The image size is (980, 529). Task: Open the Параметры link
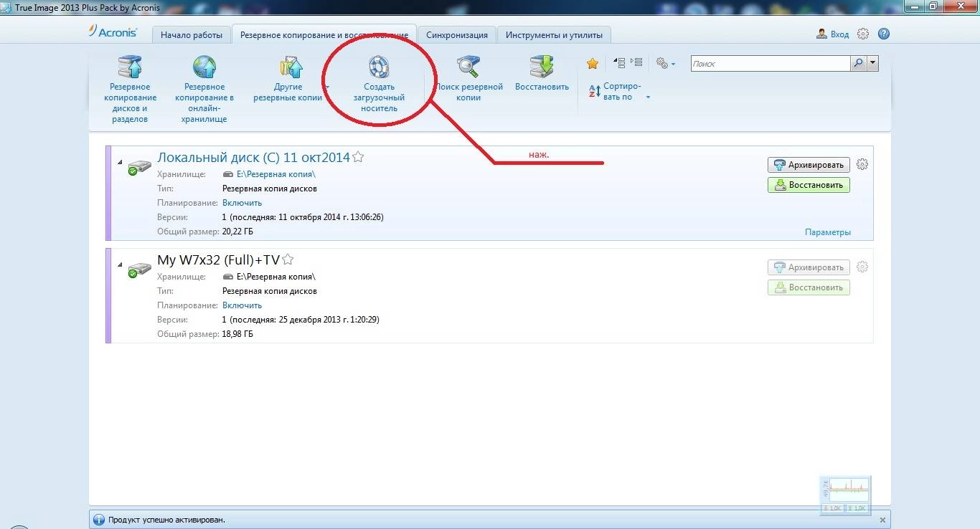tap(828, 232)
